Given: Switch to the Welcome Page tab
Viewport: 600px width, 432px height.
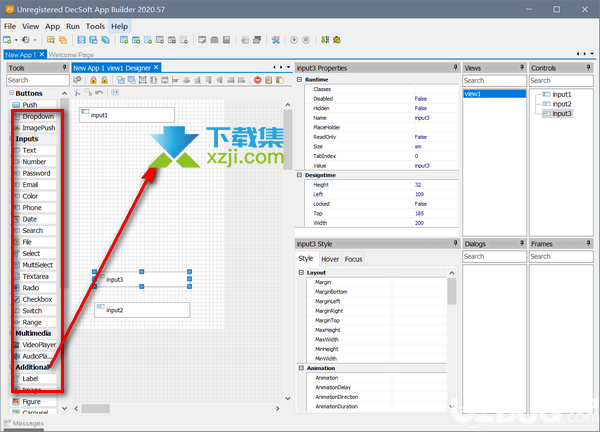Looking at the screenshot, I should pos(71,55).
